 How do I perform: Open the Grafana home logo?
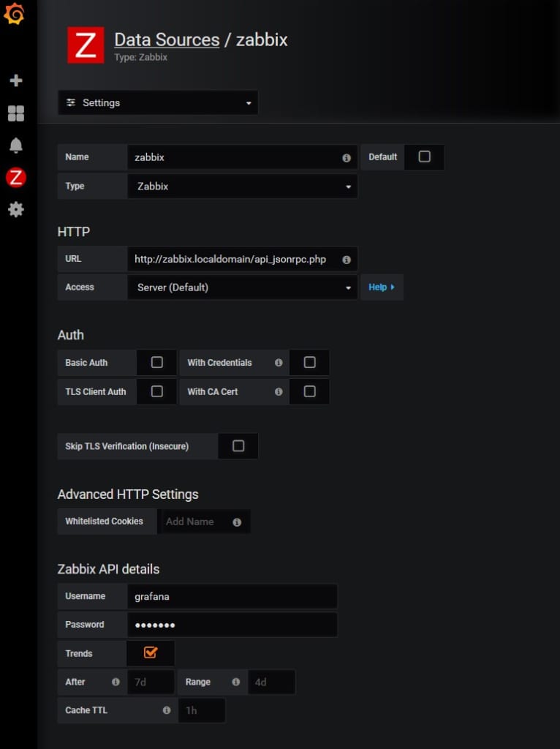coord(15,13)
